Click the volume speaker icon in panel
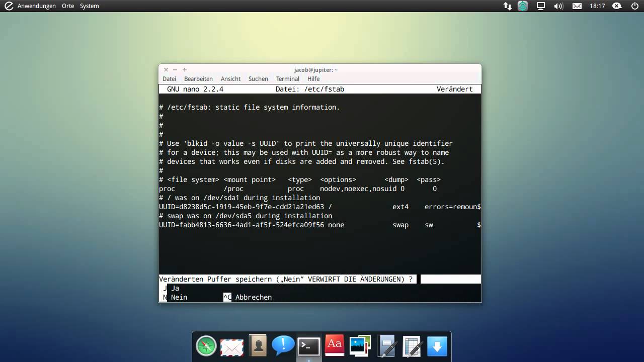 click(558, 6)
